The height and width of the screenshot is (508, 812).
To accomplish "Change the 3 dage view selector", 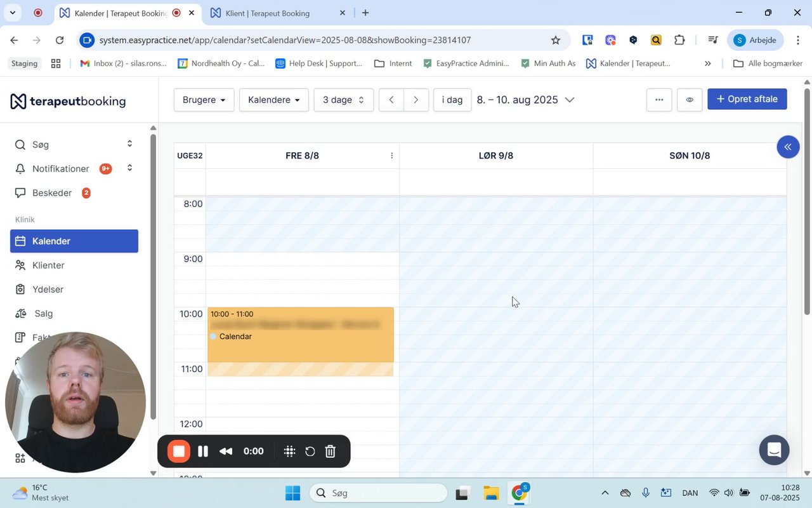I will (x=344, y=100).
